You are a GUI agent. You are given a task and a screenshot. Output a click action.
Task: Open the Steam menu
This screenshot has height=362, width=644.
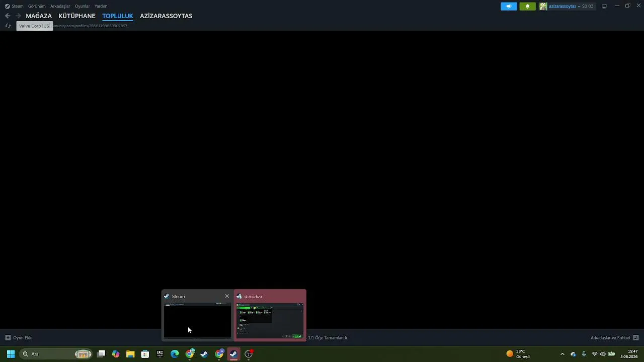(18, 7)
